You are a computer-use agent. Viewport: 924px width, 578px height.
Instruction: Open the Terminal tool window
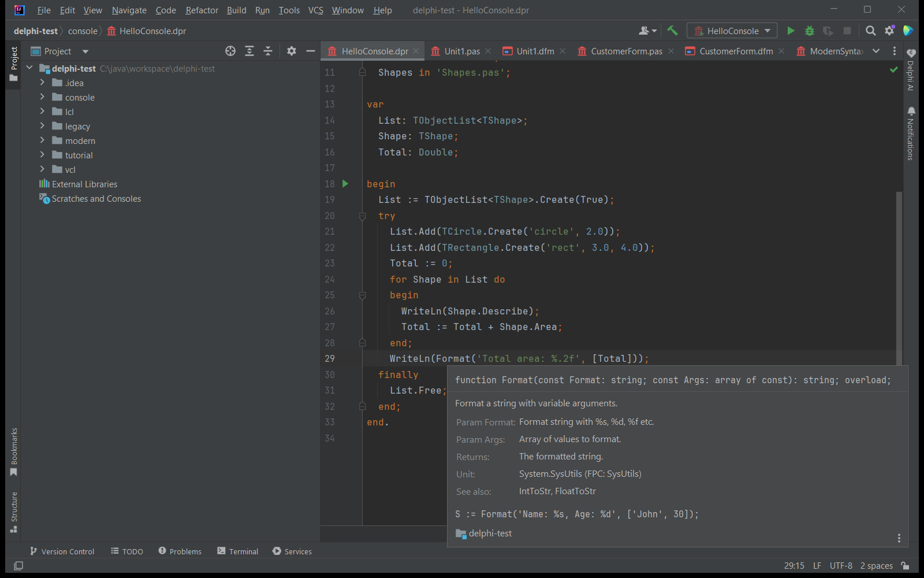[237, 551]
